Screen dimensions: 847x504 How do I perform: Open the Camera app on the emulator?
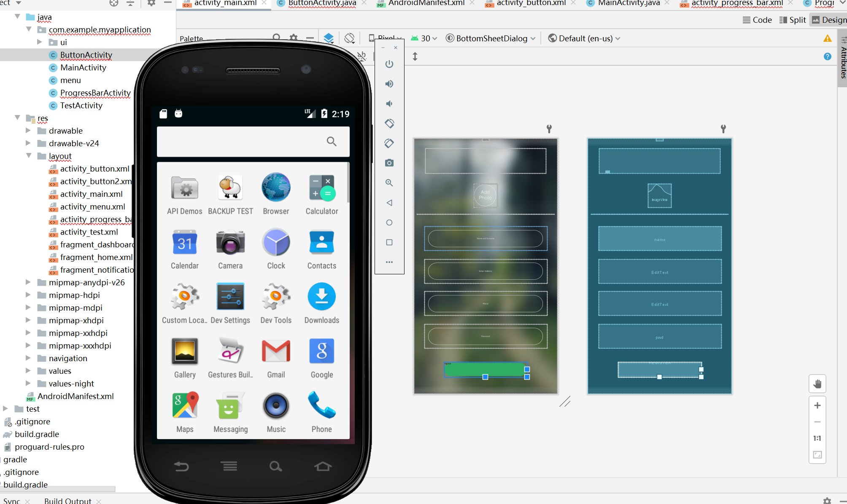pyautogui.click(x=230, y=249)
